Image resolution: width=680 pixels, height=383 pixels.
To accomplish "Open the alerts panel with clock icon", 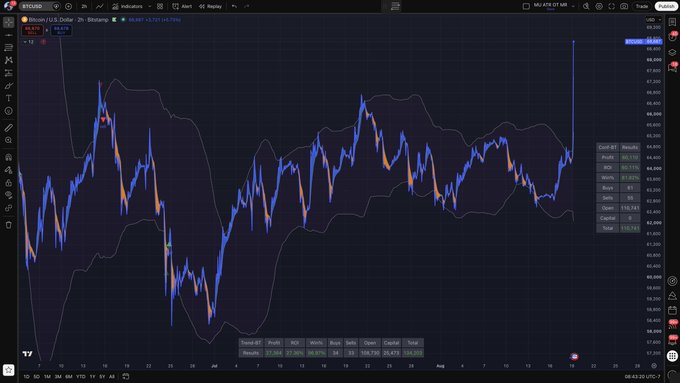I will pos(672,37).
